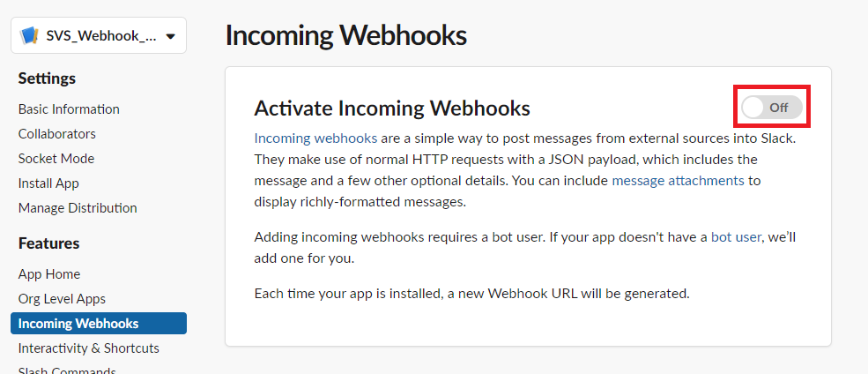This screenshot has height=374, width=868.
Task: Open Basic Information settings
Action: (69, 109)
